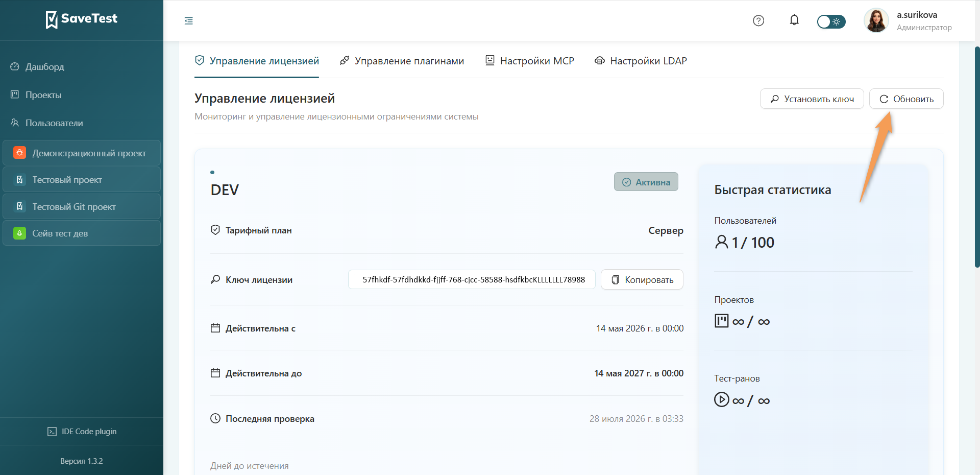The image size is (980, 475).
Task: Open a.surikova profile name
Action: [917, 15]
